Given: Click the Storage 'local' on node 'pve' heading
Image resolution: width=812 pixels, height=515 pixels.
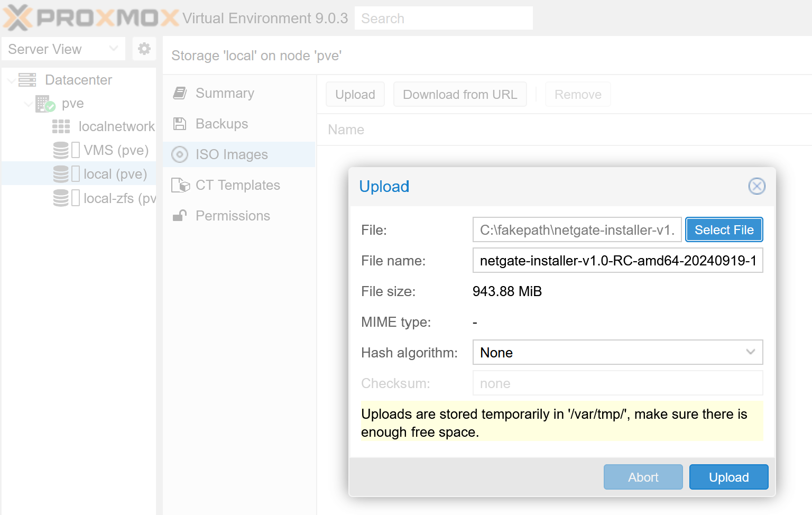Looking at the screenshot, I should [x=256, y=56].
